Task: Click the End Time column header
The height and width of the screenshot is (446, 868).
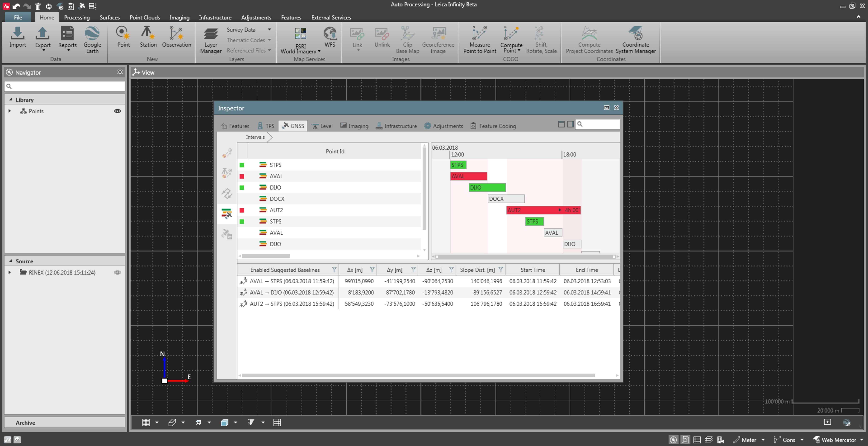Action: (x=587, y=270)
